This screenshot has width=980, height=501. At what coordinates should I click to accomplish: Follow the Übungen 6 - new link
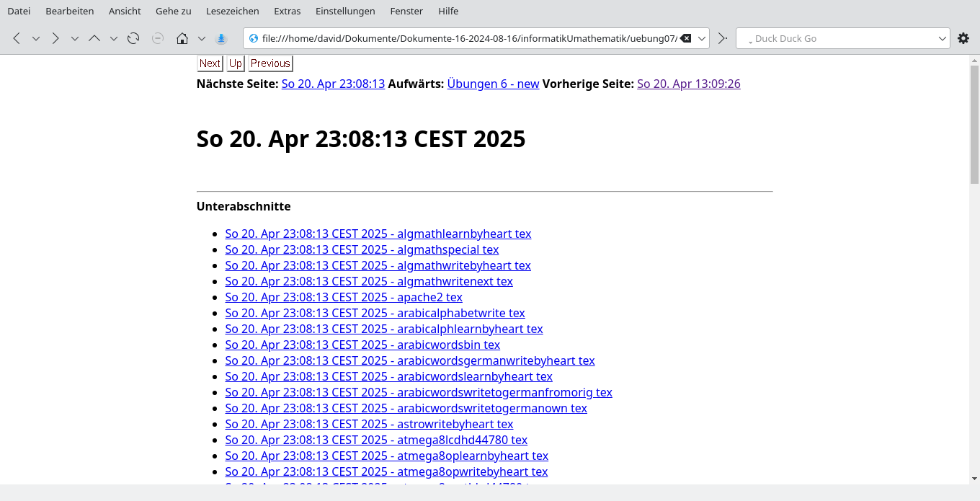[493, 84]
